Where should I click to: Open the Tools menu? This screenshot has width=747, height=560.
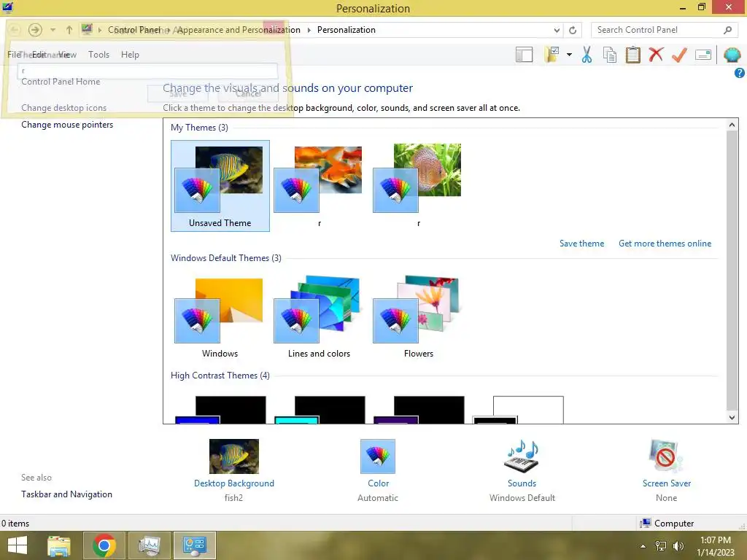tap(98, 55)
